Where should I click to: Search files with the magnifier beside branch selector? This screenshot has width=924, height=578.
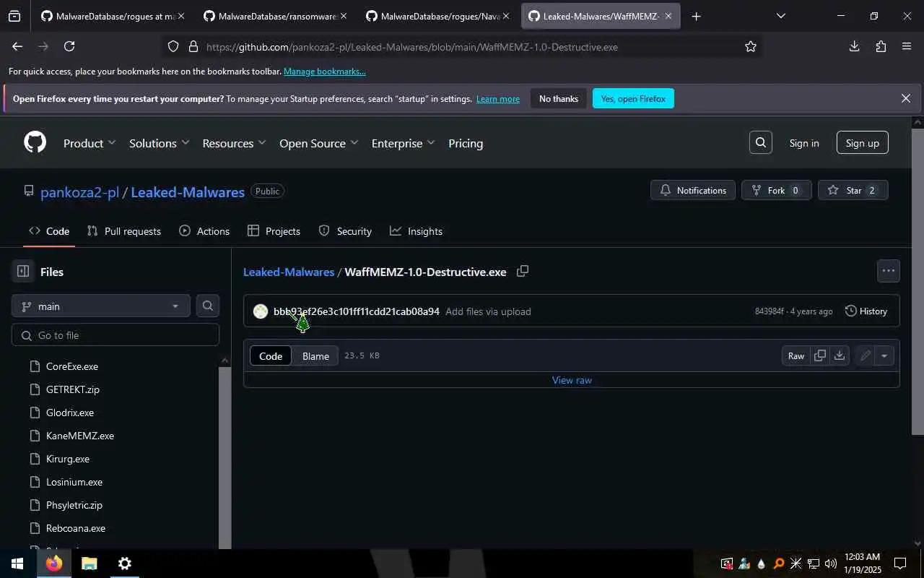[207, 306]
